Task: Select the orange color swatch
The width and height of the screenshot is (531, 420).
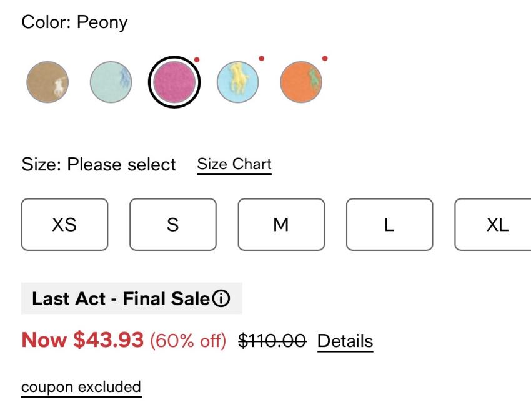Action: (x=301, y=81)
